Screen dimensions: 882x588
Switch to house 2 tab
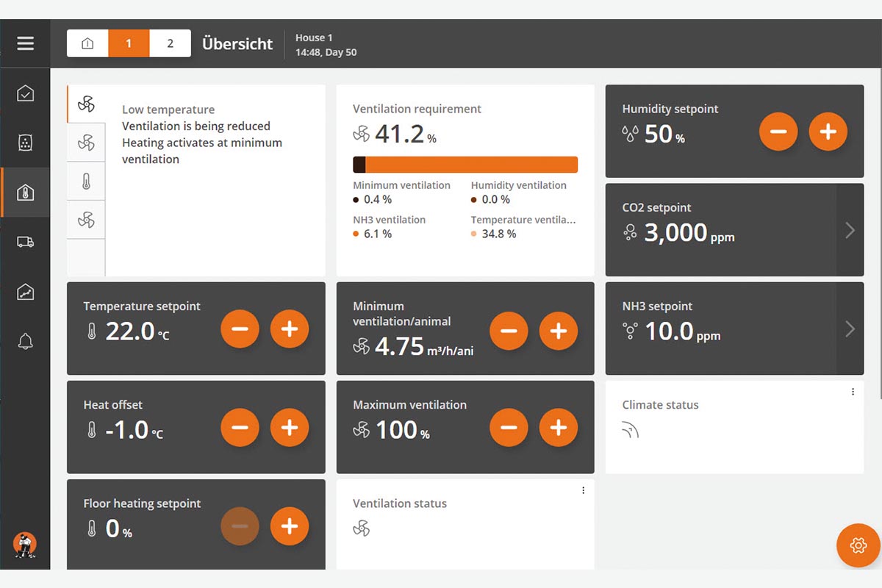tap(170, 43)
